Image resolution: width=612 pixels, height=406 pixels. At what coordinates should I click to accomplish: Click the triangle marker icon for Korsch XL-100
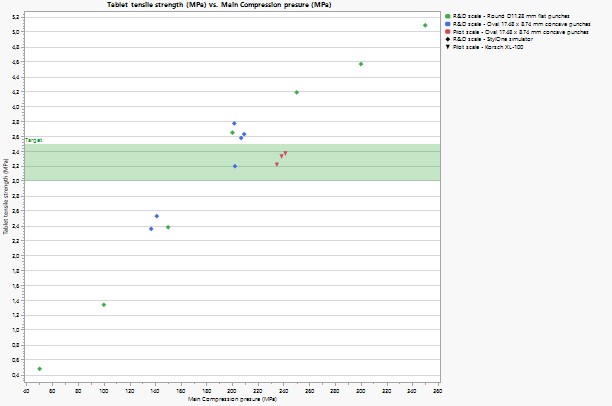[447, 48]
